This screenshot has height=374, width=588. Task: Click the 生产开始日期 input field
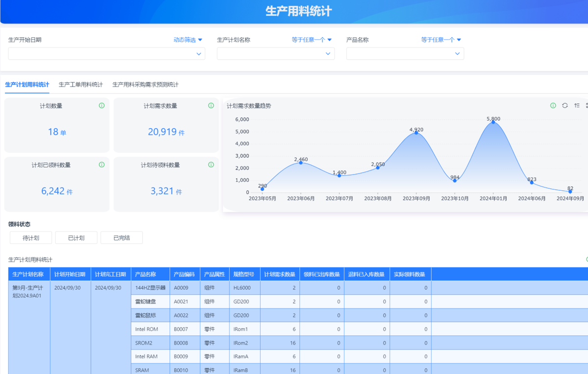(106, 54)
